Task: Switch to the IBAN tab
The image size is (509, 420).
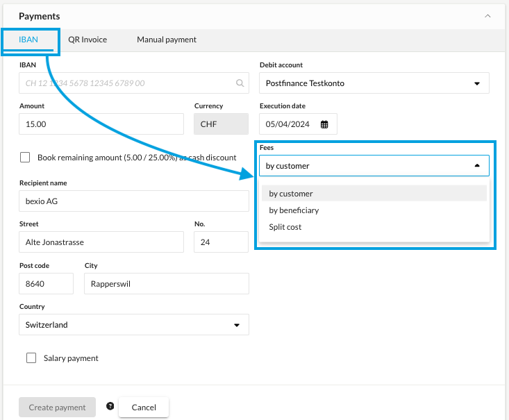Action: (x=28, y=40)
